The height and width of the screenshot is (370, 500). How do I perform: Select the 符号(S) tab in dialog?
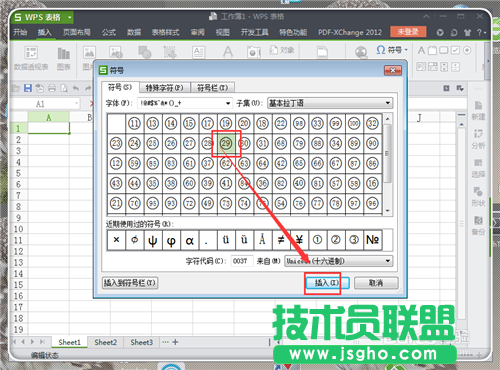[x=120, y=87]
